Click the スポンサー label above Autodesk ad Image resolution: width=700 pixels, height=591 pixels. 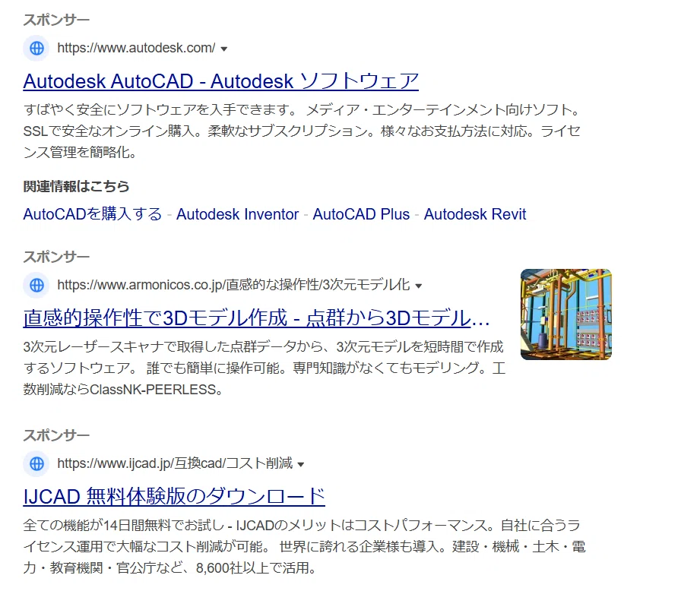point(56,20)
